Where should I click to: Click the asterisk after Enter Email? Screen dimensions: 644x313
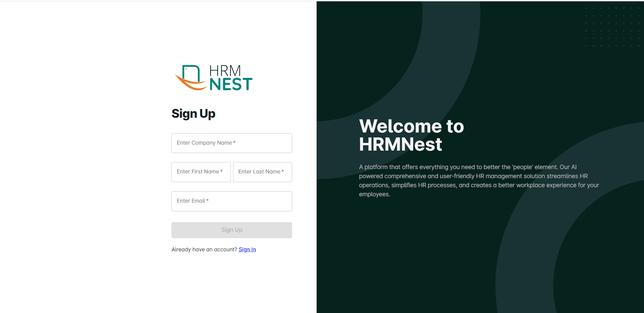click(x=207, y=200)
